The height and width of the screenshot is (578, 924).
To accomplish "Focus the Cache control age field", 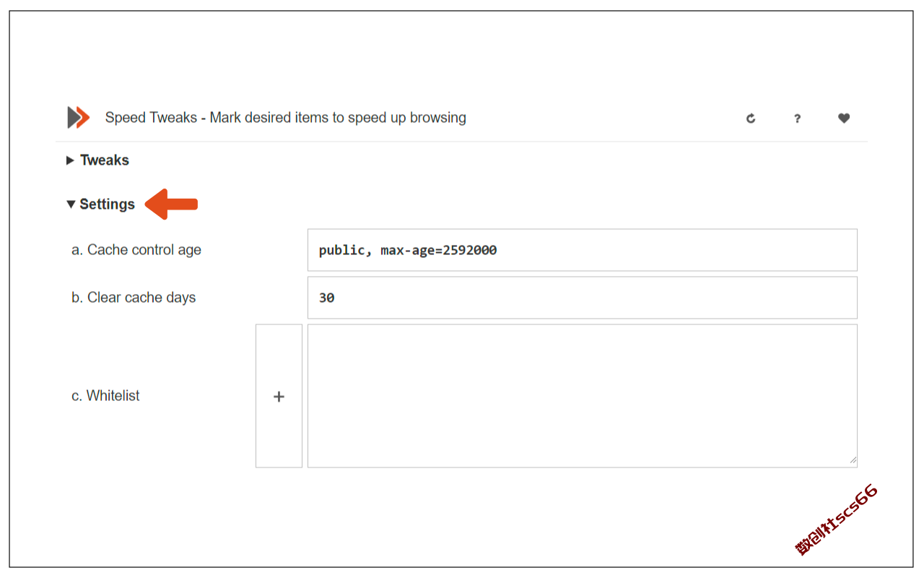I will (583, 250).
